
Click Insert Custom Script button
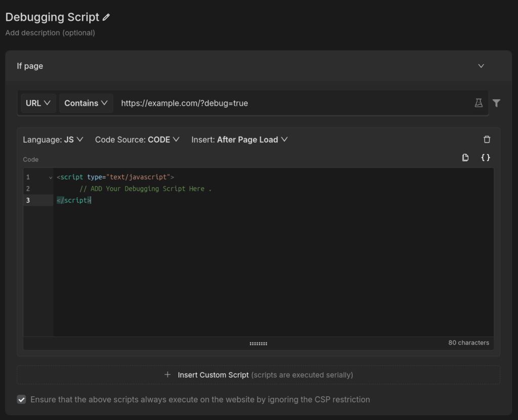pyautogui.click(x=258, y=375)
